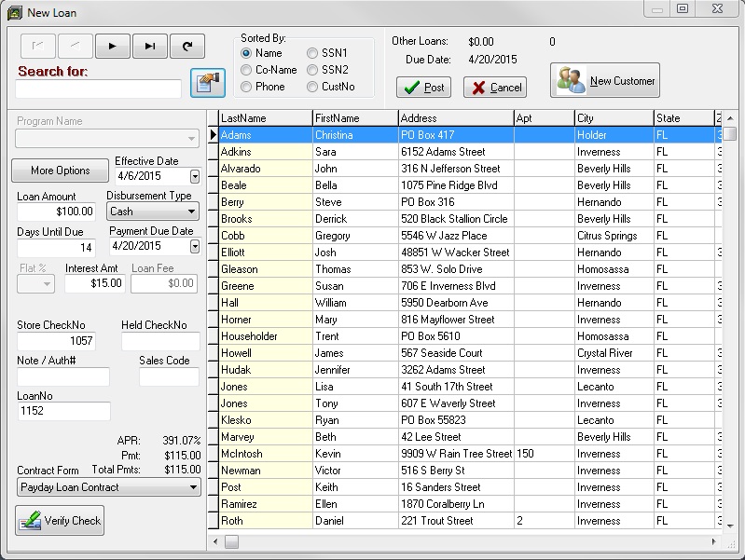
Task: Refresh the customer list
Action: 187,46
